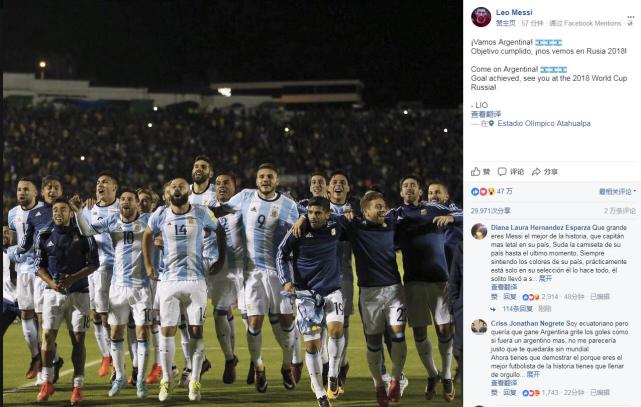Share the post using arrow icon
Screen dimensions: 641x407
tap(545, 172)
